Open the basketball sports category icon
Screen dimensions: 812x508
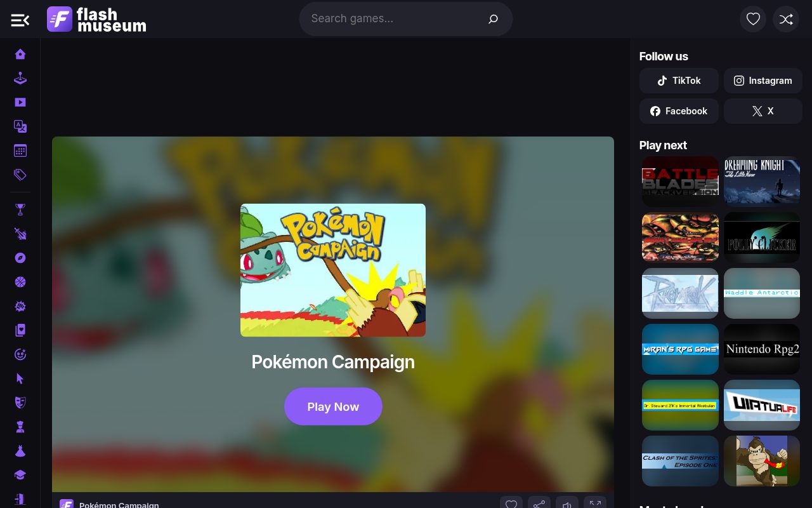[x=20, y=282]
